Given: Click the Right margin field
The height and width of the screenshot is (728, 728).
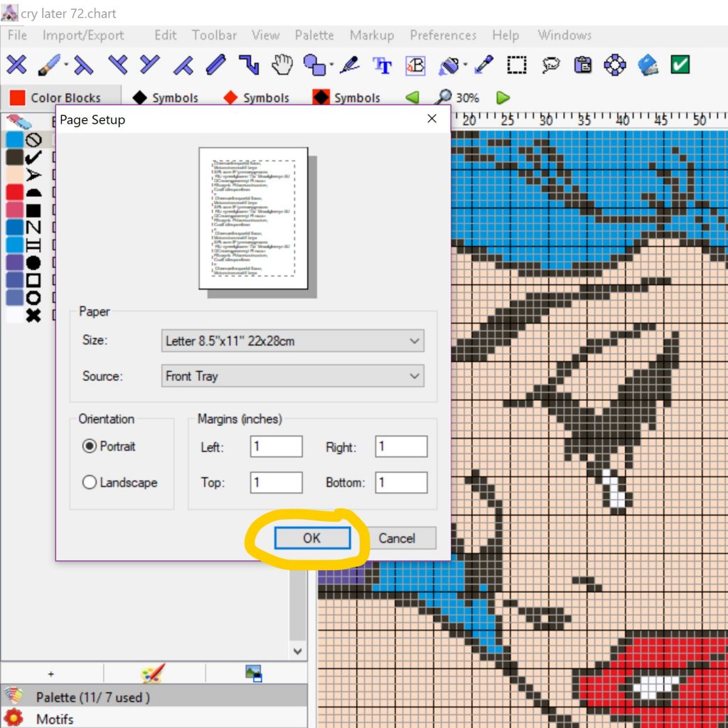Looking at the screenshot, I should [x=401, y=446].
